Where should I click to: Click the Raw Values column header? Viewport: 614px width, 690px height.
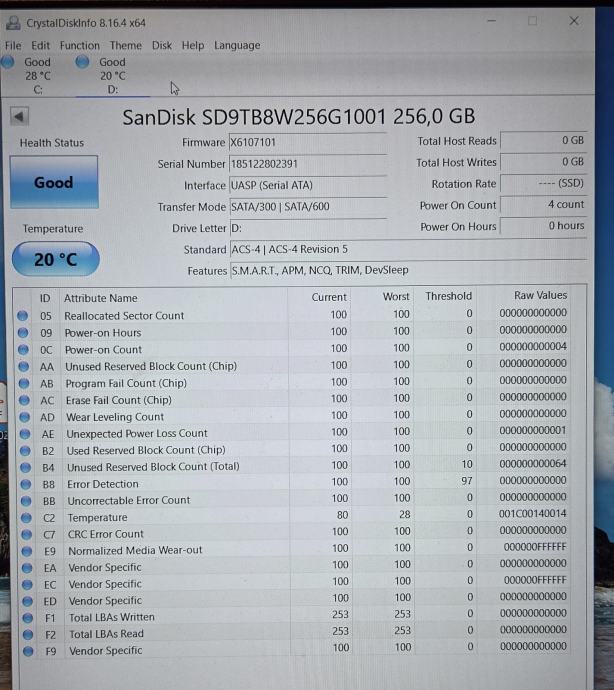(x=540, y=295)
